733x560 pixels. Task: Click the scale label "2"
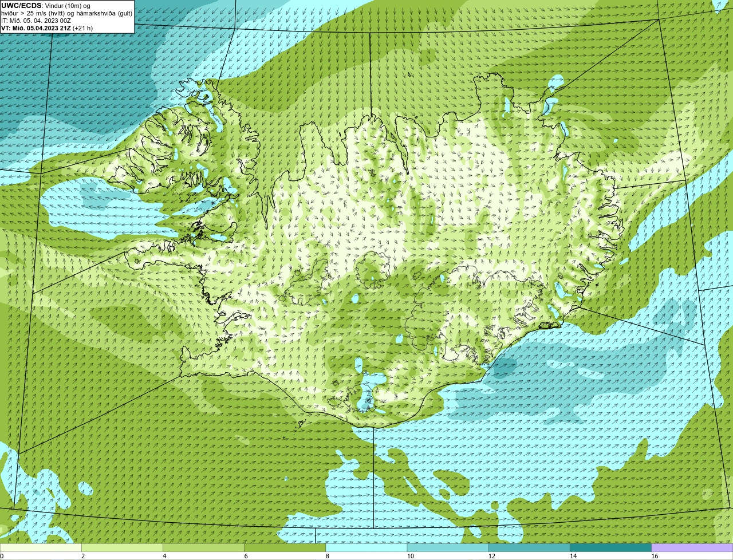[83, 556]
